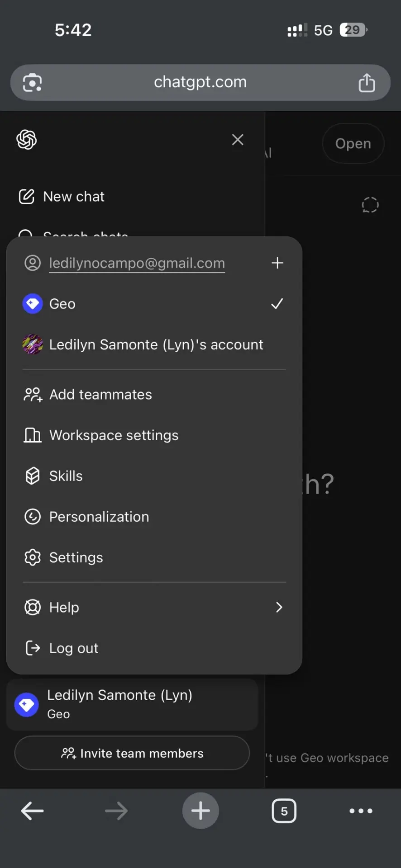This screenshot has height=868, width=401.
Task: Switch to Ledilyn Samonte (Lyn)'s account
Action: pos(154,344)
